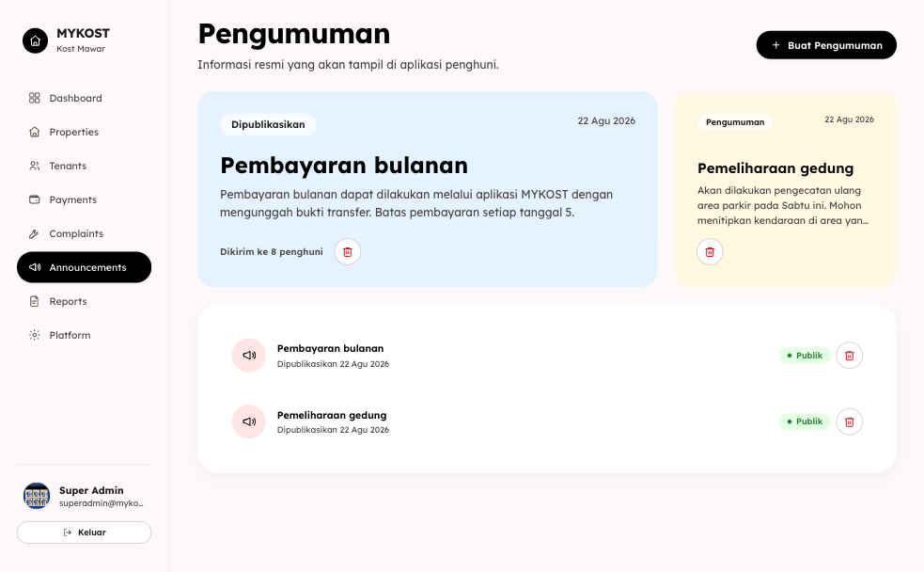Click the Properties house icon
This screenshot has height=572, width=924.
(35, 132)
